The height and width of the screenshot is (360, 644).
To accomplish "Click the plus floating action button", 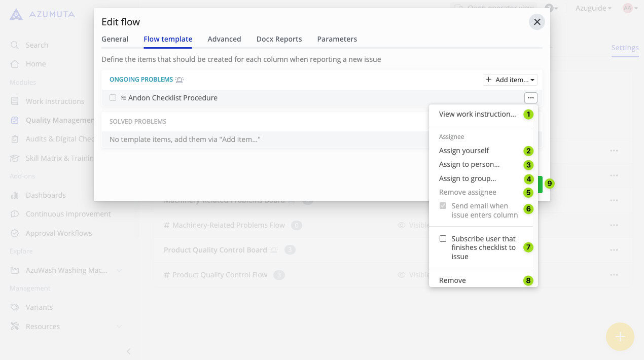I will click(x=620, y=336).
